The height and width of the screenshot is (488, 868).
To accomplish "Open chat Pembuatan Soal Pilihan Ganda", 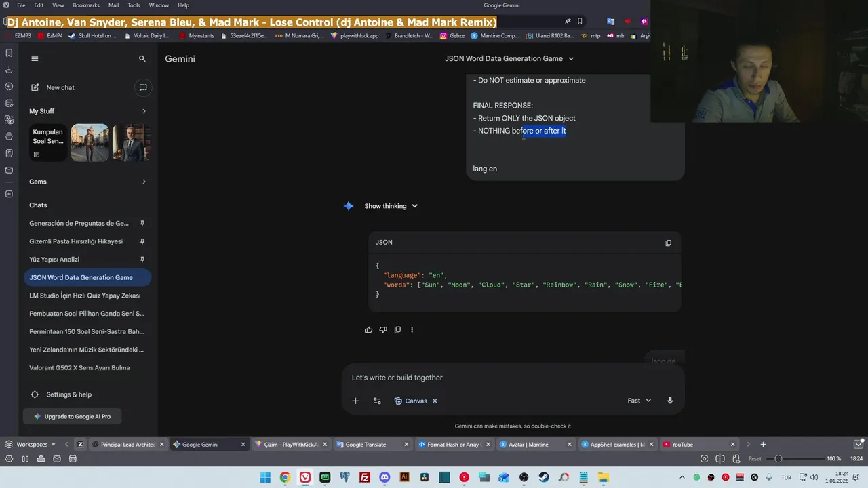I will tap(87, 314).
